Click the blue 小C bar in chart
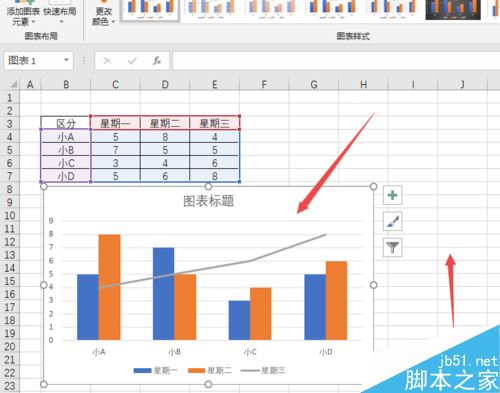The height and width of the screenshot is (393, 500). click(239, 320)
